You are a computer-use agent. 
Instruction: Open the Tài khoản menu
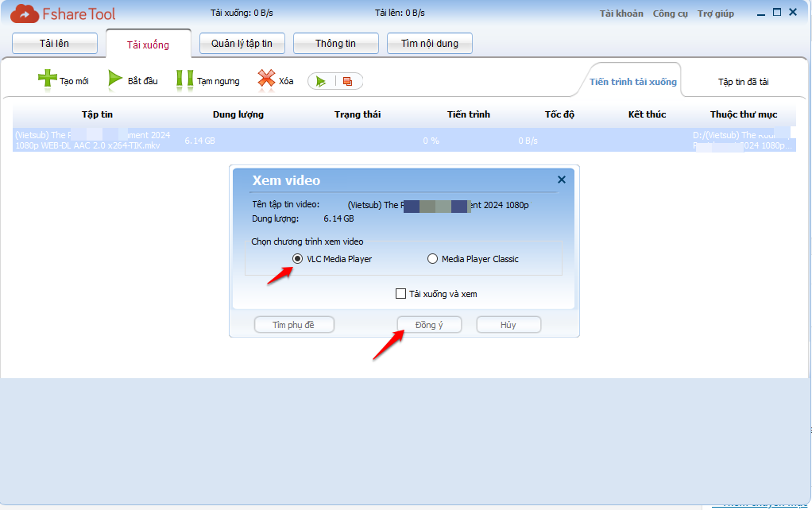coord(621,14)
